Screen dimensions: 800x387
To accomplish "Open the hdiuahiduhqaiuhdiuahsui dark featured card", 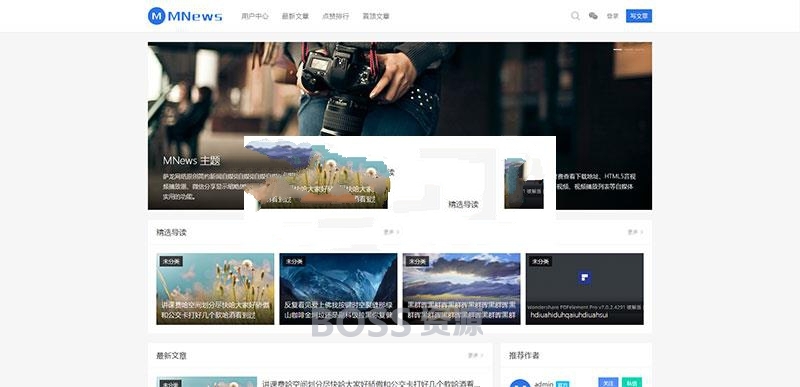I will [585, 289].
